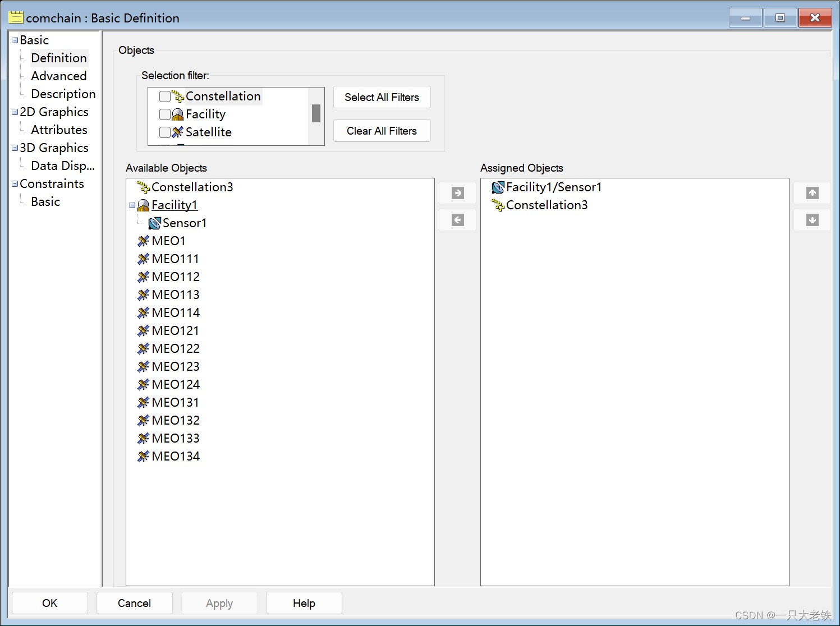Viewport: 840px width, 626px height.
Task: Click Select All Filters button
Action: click(x=382, y=97)
